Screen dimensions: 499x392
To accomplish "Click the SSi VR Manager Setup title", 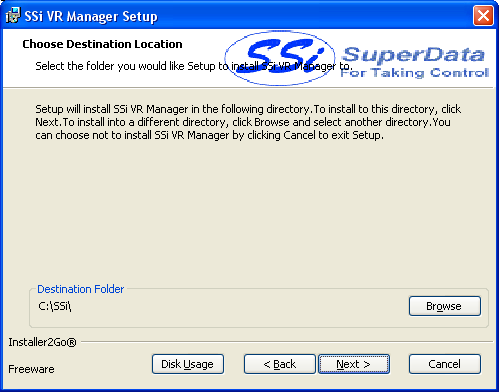I will coord(91,16).
